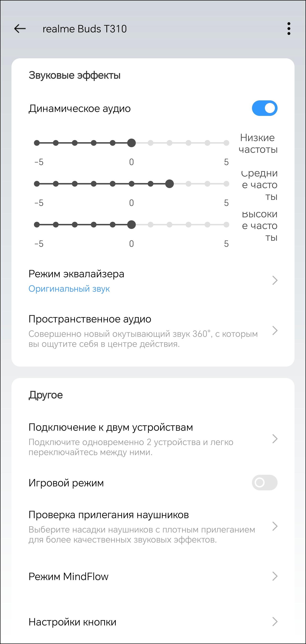
Task: Set mid frequencies slider to minimum -5
Action: click(37, 184)
